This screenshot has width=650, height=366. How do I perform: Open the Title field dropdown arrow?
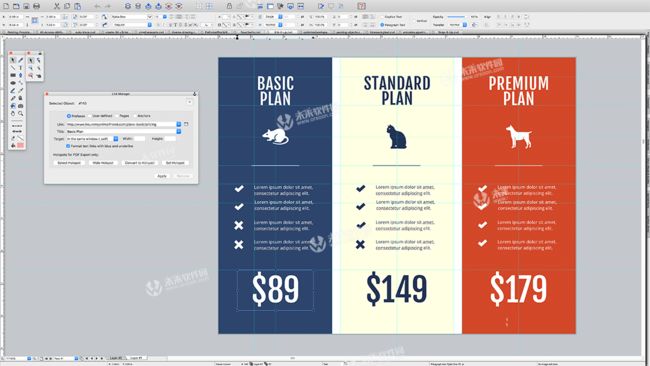click(x=179, y=131)
